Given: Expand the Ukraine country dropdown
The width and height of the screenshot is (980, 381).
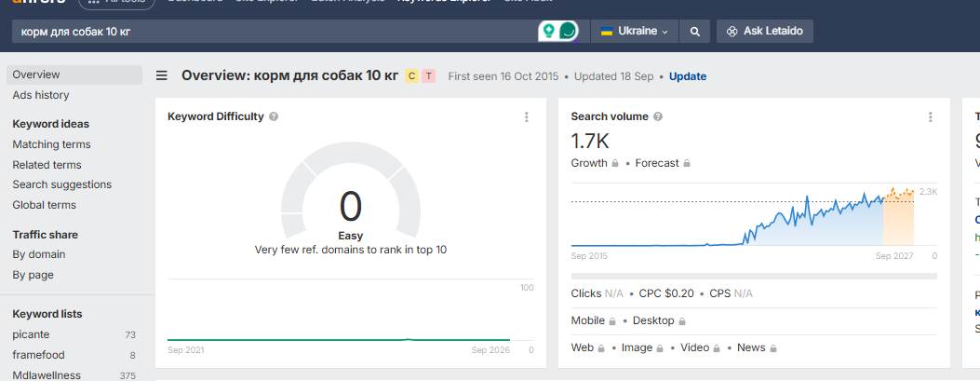Looking at the screenshot, I should tap(635, 32).
